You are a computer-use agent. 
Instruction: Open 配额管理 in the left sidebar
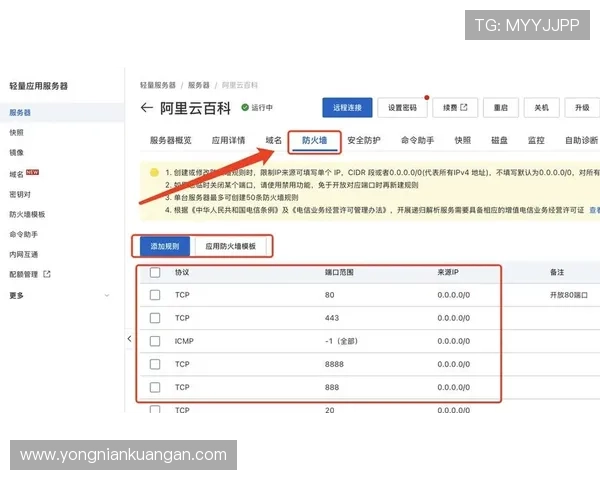click(24, 274)
